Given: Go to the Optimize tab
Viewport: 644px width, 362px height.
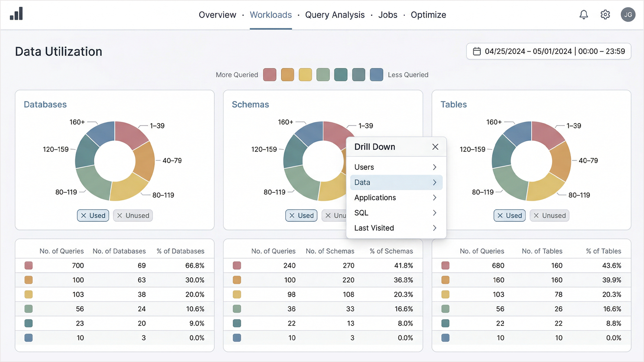Looking at the screenshot, I should click(428, 15).
